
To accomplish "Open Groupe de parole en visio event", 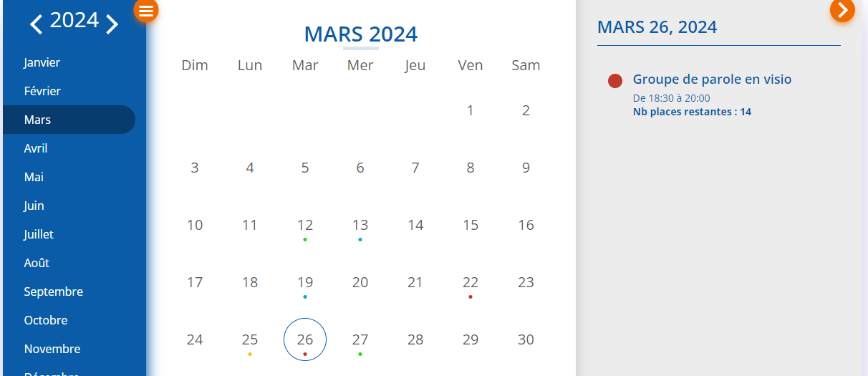I will [712, 79].
